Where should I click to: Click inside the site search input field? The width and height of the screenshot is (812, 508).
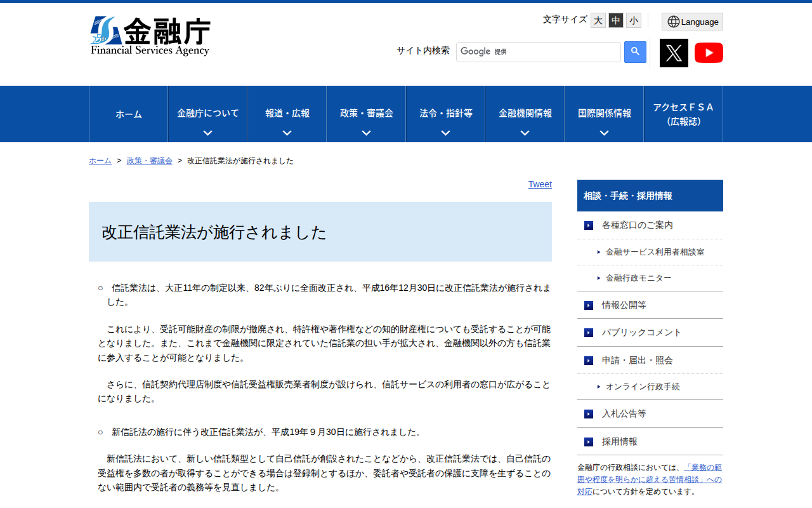point(538,51)
